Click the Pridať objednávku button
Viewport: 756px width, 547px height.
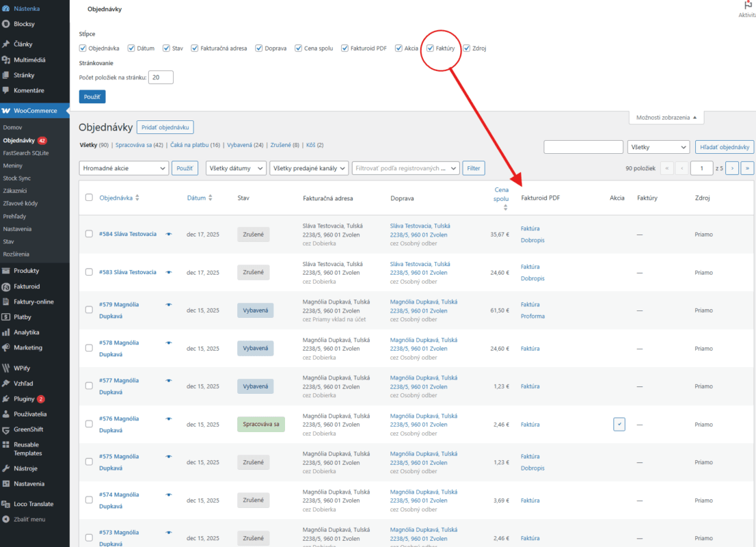(x=165, y=127)
